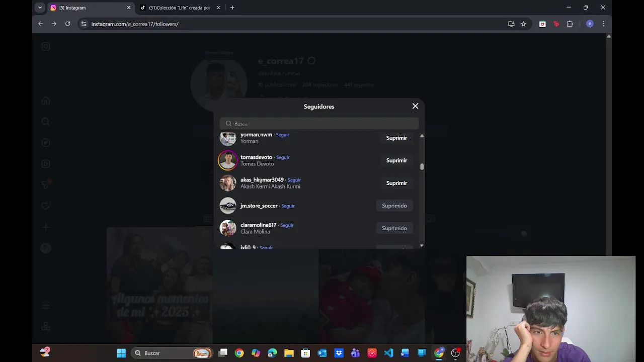Follow claramolina617 via Seguir link
The width and height of the screenshot is (644, 362).
click(x=287, y=225)
